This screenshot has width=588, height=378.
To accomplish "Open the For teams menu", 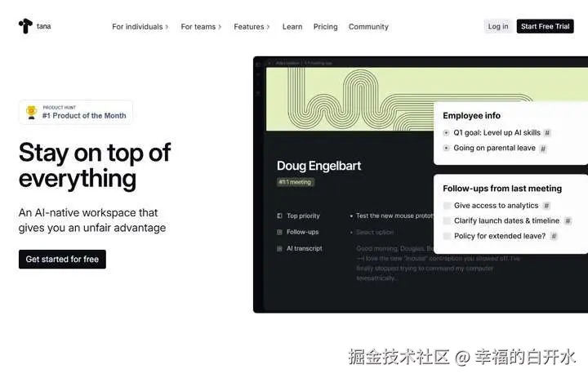I will point(201,27).
